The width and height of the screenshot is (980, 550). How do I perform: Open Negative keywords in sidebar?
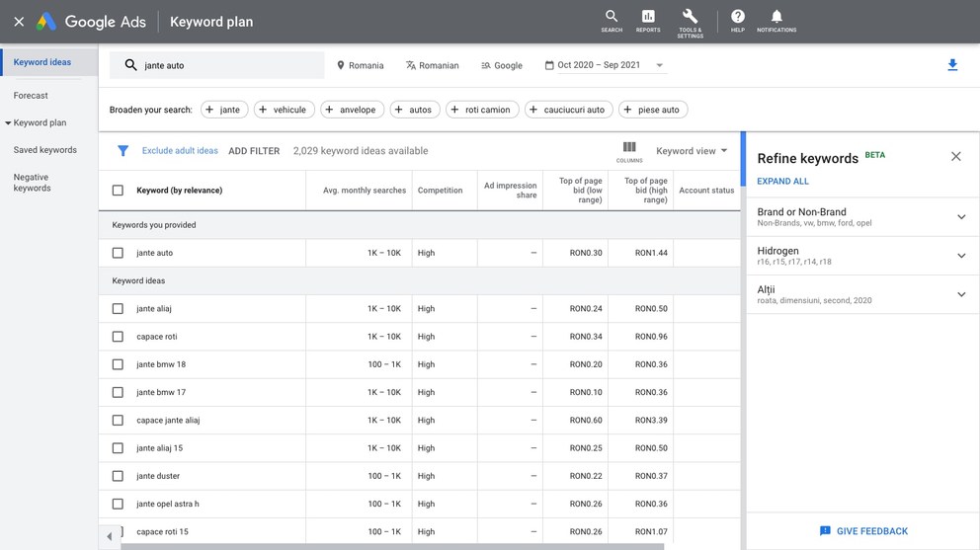click(x=32, y=183)
